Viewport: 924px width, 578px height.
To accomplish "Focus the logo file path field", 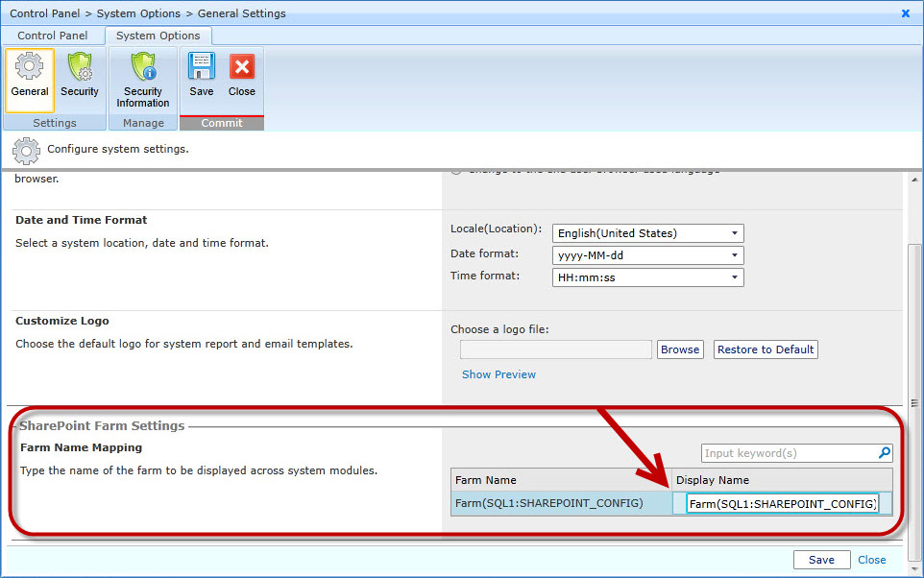I will 556,349.
